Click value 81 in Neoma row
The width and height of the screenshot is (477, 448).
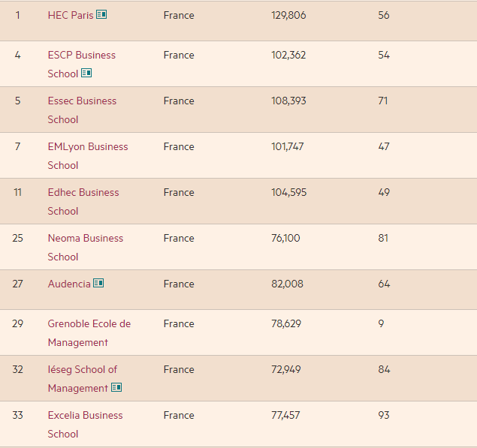pos(383,238)
